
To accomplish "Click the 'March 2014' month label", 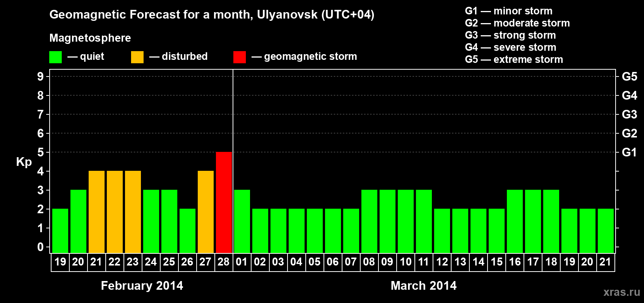I will [x=424, y=286].
